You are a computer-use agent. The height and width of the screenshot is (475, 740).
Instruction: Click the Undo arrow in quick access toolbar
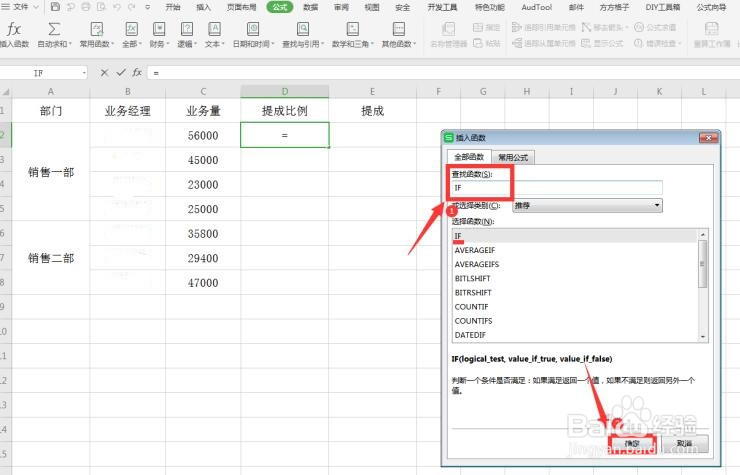117,7
